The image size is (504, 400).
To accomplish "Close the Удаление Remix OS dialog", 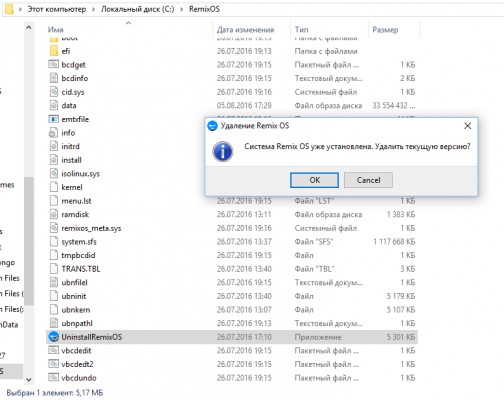I will pos(467,126).
